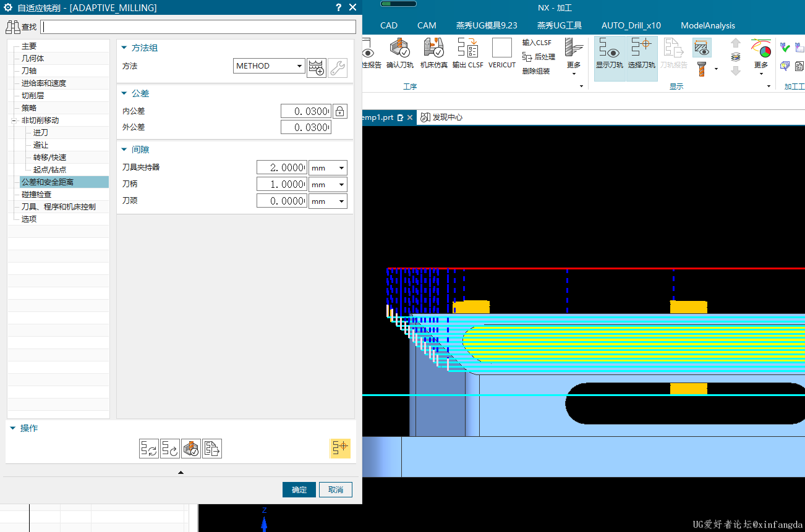Select 几何体 in the dialog tree
The height and width of the screenshot is (532, 805).
pos(33,59)
